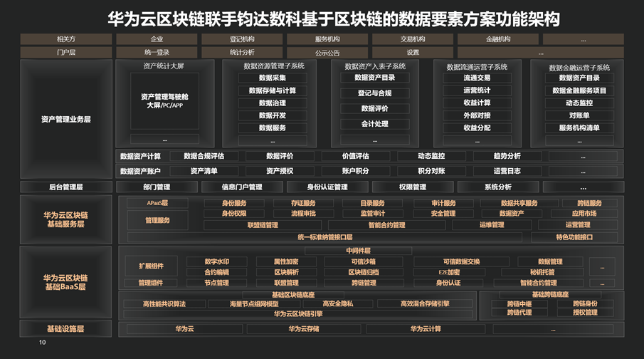Viewport: 644px width, 359px height.
Task: Click the 账户积分 box
Action: click(356, 171)
